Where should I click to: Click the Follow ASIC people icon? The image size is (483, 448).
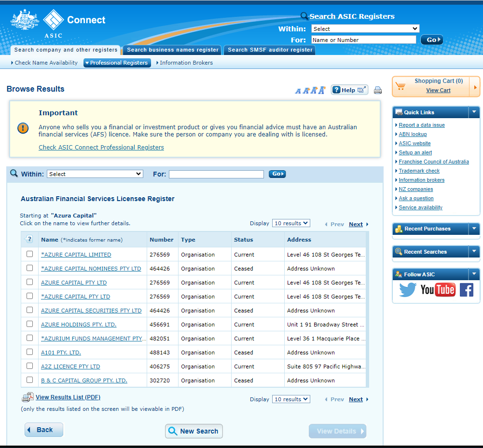(399, 274)
